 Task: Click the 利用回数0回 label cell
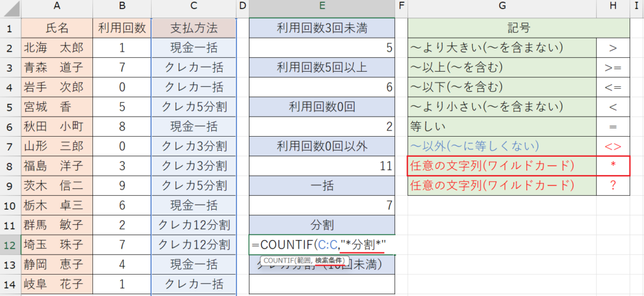[x=322, y=107]
